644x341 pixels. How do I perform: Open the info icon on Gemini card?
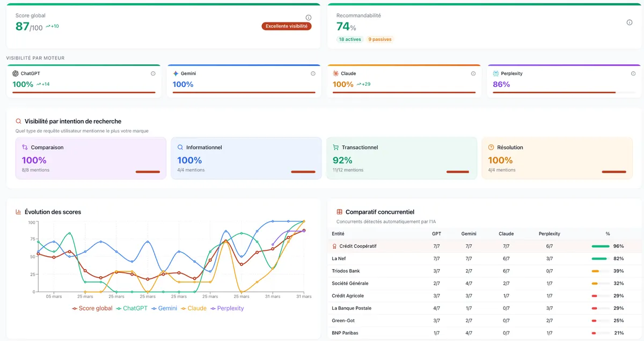(x=313, y=73)
